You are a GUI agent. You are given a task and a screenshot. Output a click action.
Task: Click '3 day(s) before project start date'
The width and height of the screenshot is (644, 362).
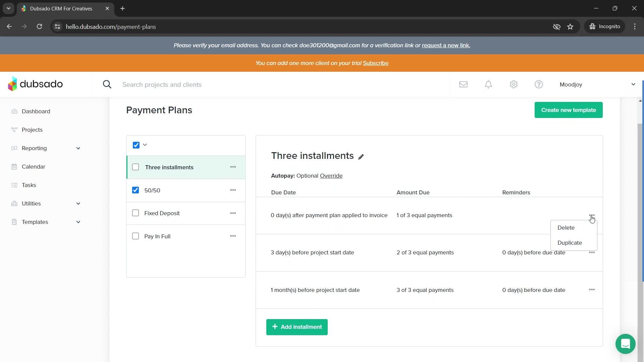click(x=312, y=252)
